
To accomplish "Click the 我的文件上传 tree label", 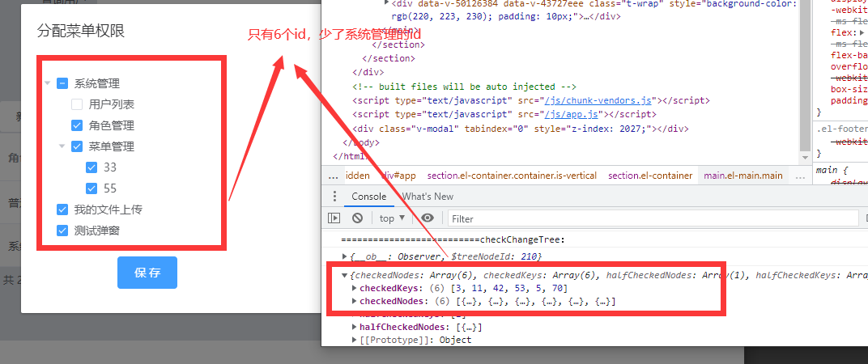I will point(108,210).
